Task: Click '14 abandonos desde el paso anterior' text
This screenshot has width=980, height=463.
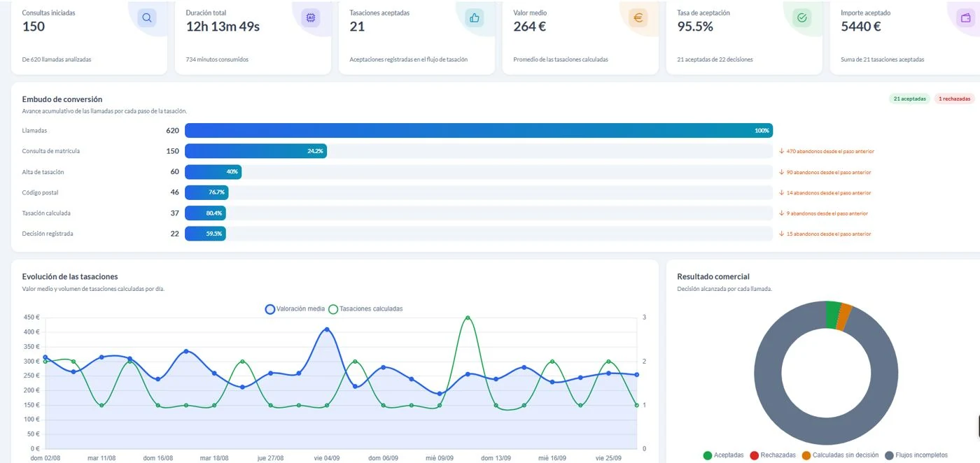Action: tap(829, 192)
